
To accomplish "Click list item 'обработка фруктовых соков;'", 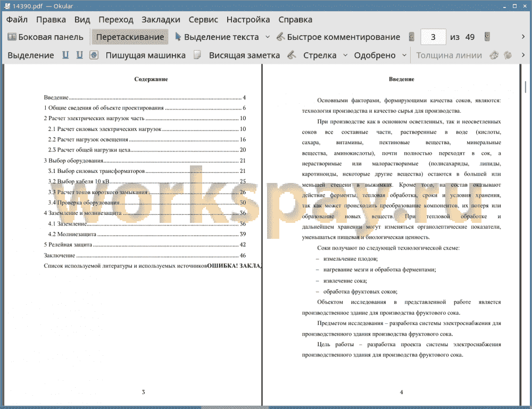I will click(x=360, y=291).
